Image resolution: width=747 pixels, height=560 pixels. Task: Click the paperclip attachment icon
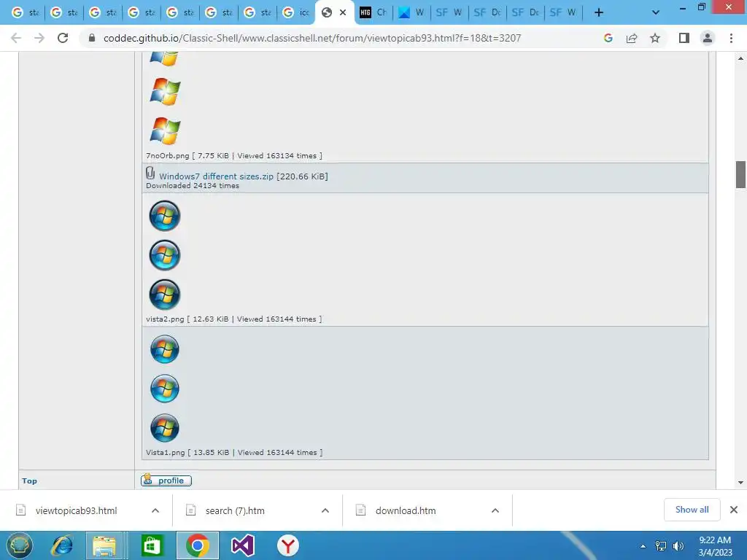click(150, 172)
